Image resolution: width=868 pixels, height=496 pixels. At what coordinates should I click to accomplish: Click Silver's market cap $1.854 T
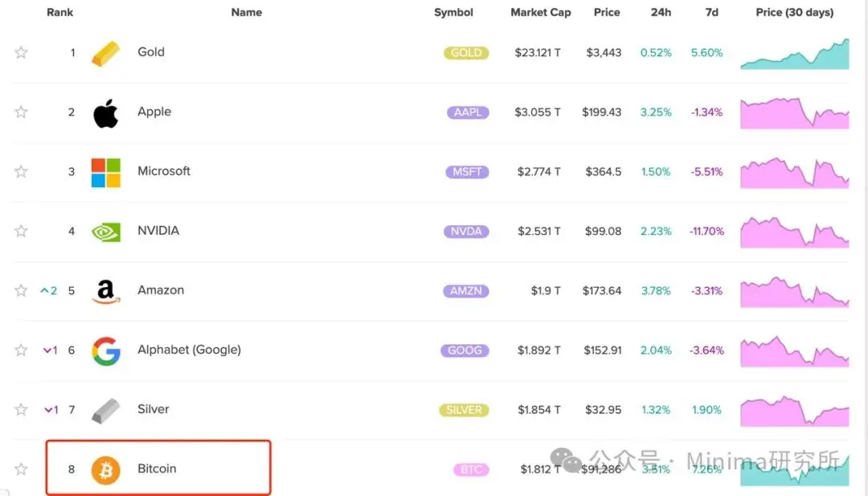click(539, 410)
